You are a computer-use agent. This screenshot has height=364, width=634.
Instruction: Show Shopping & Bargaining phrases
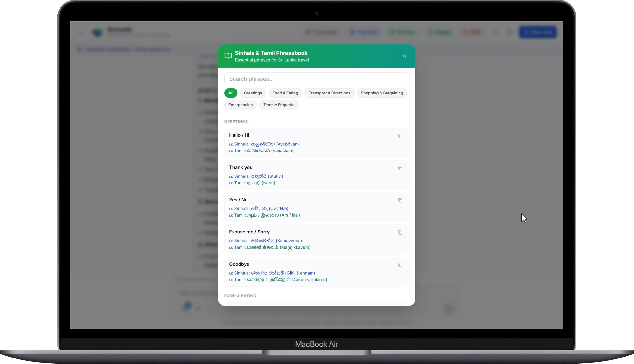click(x=382, y=93)
